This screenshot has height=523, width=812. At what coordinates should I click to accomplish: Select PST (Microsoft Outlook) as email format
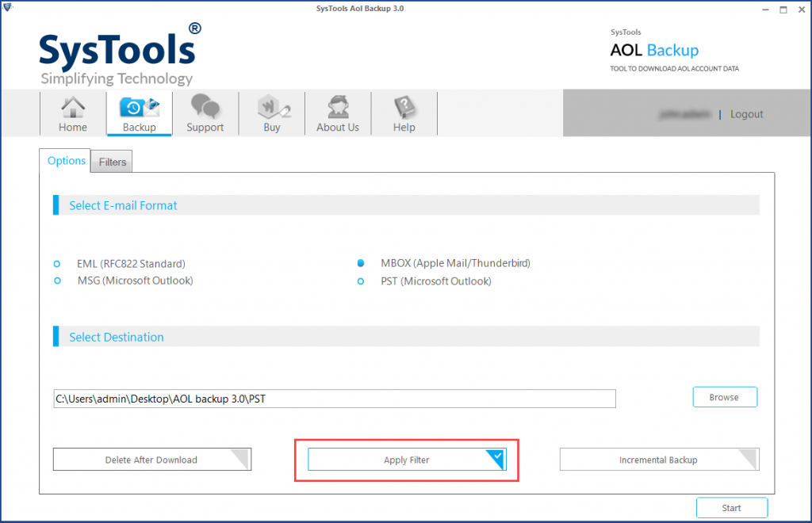click(361, 281)
